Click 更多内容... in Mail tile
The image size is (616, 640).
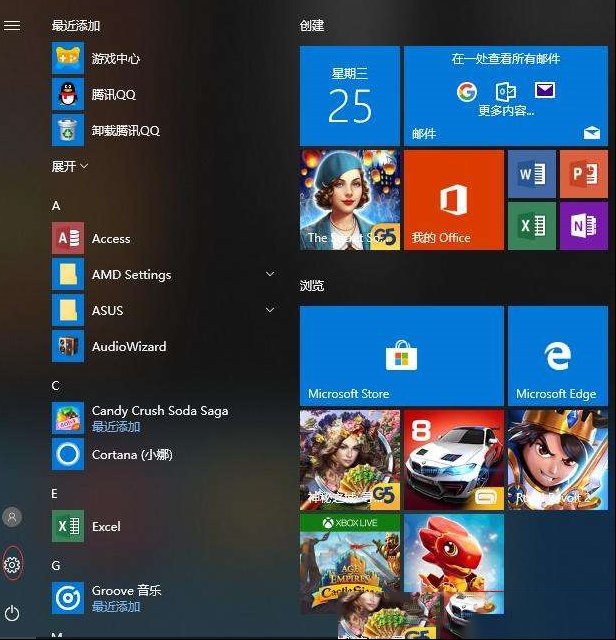coord(506,110)
